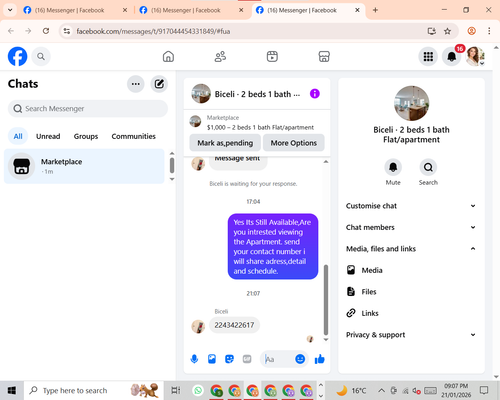Open the Marketplace icon in top navigation
Viewport: 500px width, 400px height.
(x=324, y=57)
